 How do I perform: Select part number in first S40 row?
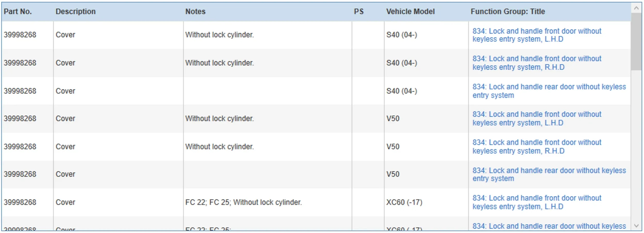click(x=20, y=35)
